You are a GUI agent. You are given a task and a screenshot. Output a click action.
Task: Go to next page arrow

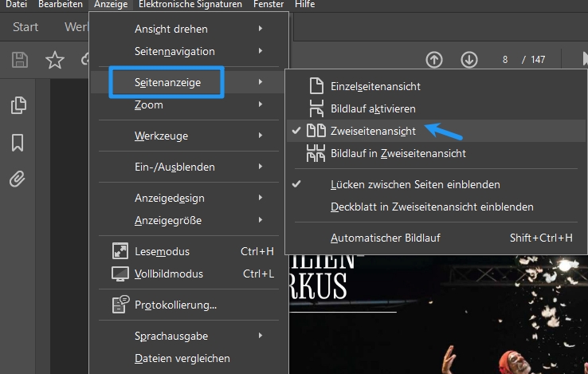(469, 60)
